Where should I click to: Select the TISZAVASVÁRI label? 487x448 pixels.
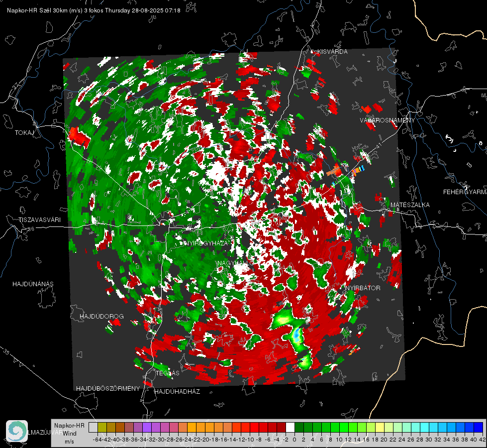pos(39,220)
